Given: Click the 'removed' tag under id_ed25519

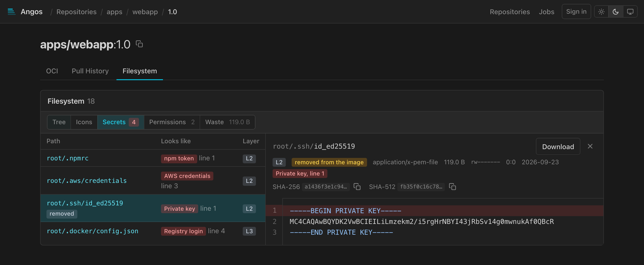Looking at the screenshot, I should tap(62, 214).
